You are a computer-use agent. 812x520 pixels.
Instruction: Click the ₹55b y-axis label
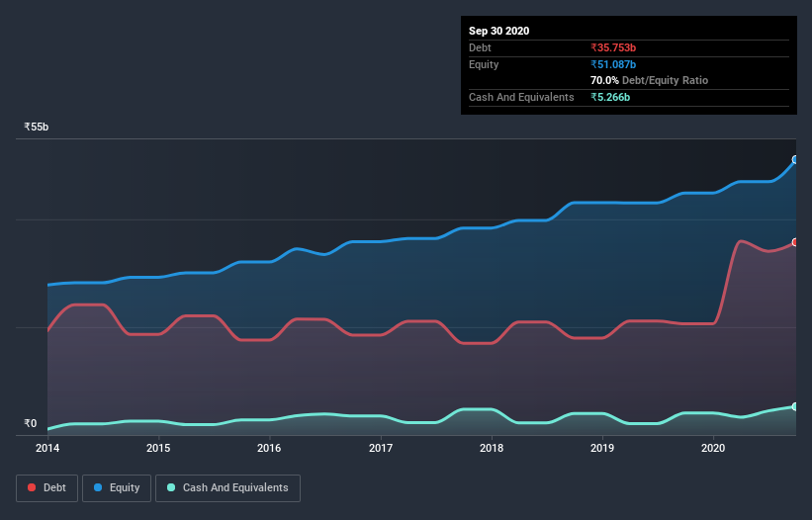(x=37, y=127)
